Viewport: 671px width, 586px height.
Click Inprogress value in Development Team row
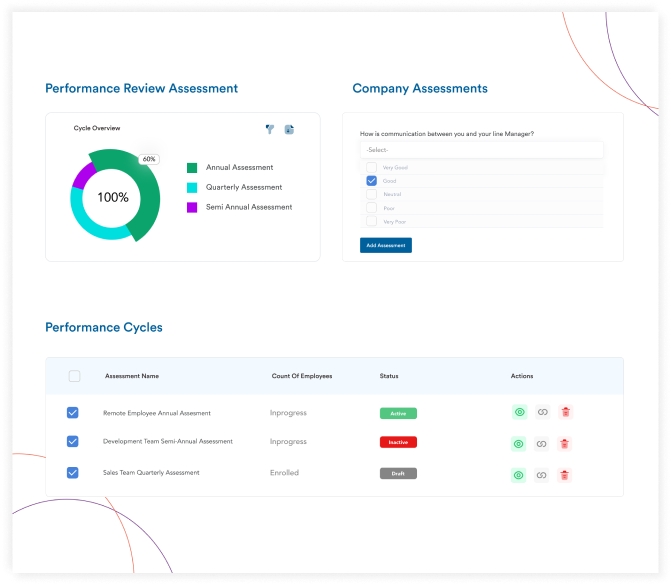[288, 441]
